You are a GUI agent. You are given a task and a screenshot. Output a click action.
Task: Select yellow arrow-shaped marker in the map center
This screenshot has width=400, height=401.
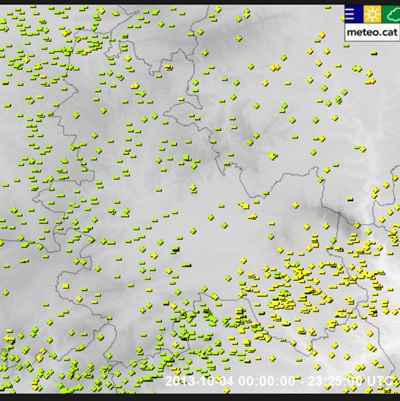(253, 217)
